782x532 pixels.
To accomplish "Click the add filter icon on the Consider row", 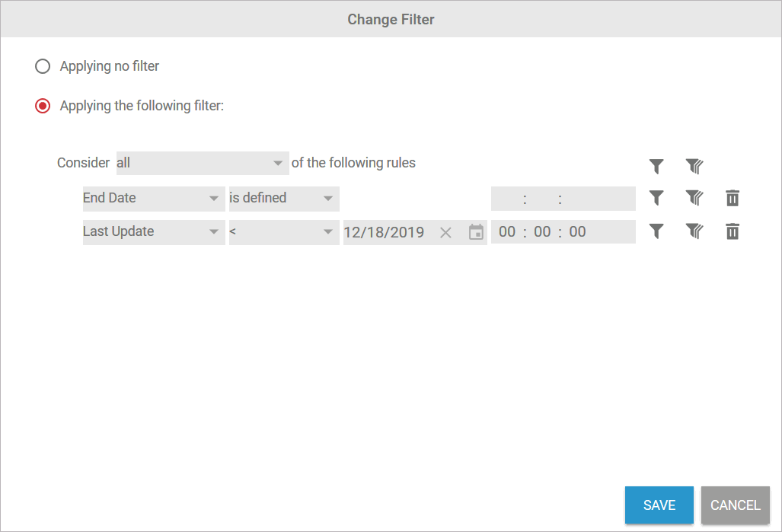I will (656, 165).
